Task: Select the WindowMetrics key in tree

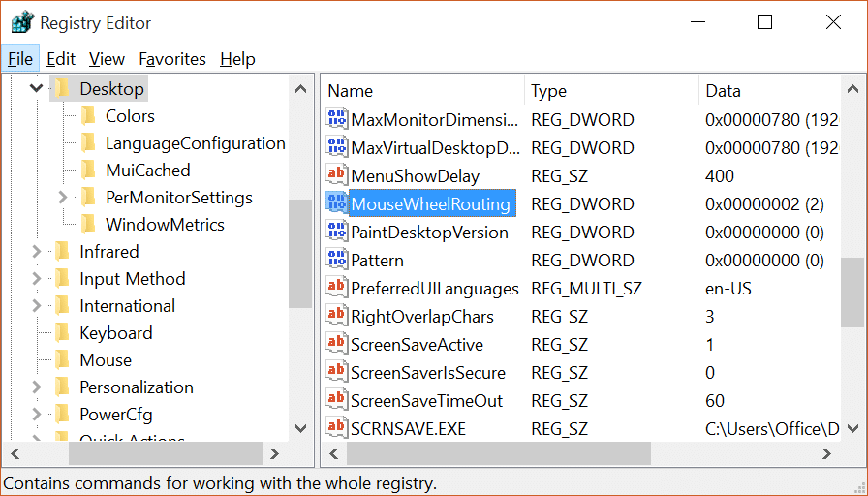Action: click(x=165, y=225)
